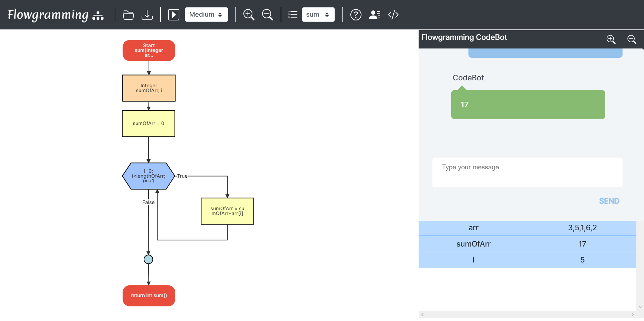Open a saved flowchart file
The height and width of the screenshot is (321, 644).
tap(128, 15)
